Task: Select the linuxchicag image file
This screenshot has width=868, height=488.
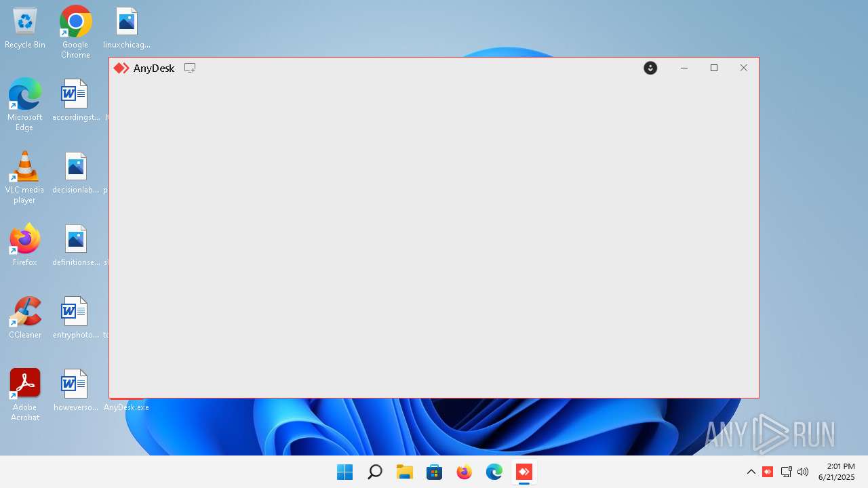Action: 127,28
